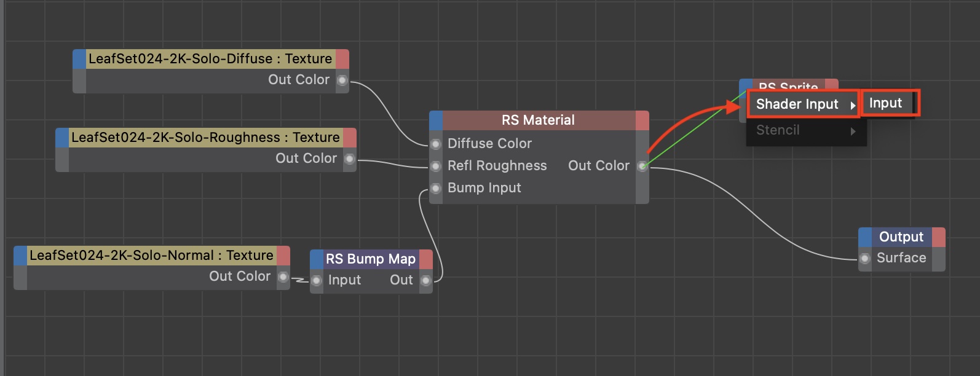Click red right tab of Output node

point(938,237)
